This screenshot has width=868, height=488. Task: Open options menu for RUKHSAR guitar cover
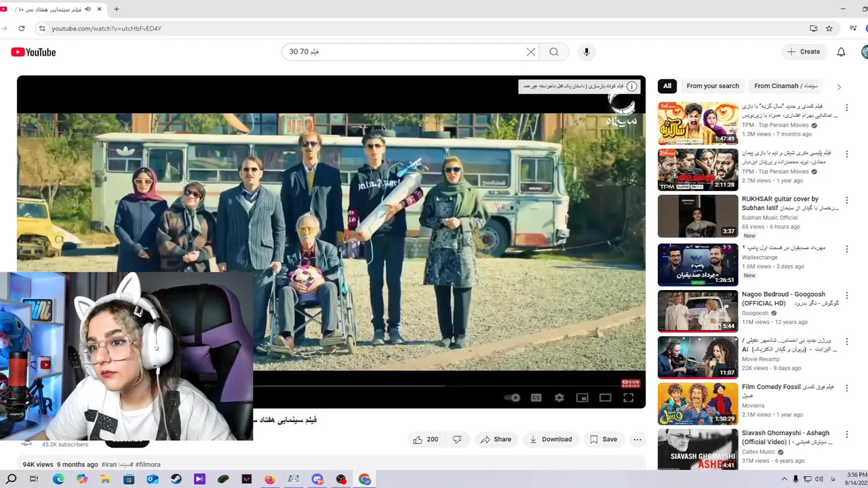point(846,201)
